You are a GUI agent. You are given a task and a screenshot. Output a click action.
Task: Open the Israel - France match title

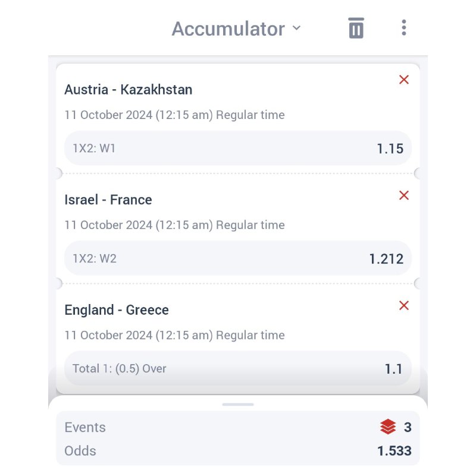pyautogui.click(x=108, y=200)
